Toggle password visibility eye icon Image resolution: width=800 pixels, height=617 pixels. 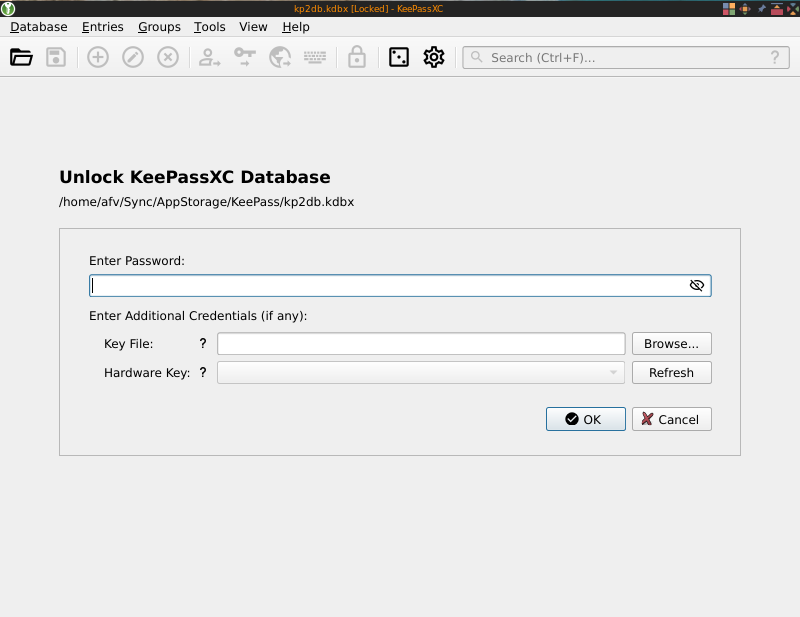pos(697,285)
